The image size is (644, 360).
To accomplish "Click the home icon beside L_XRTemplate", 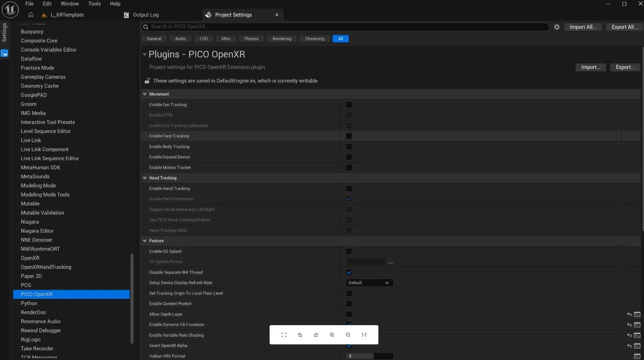I will pyautogui.click(x=31, y=15).
